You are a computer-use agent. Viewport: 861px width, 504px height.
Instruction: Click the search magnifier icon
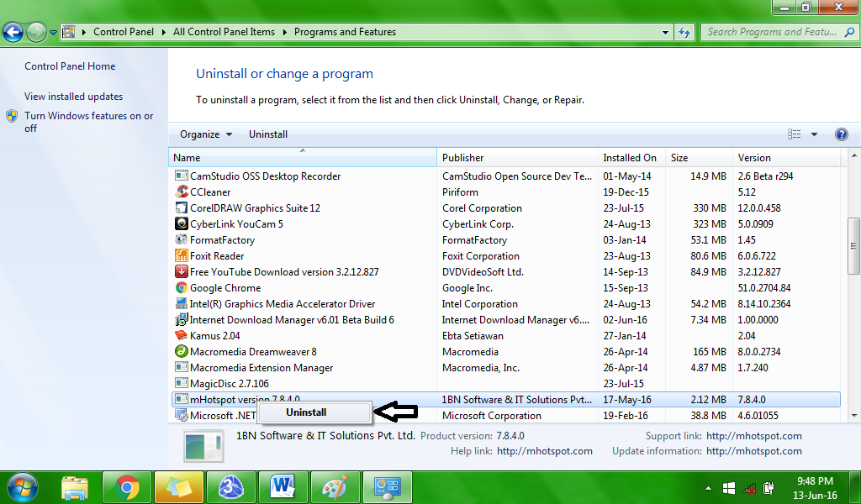click(x=849, y=33)
